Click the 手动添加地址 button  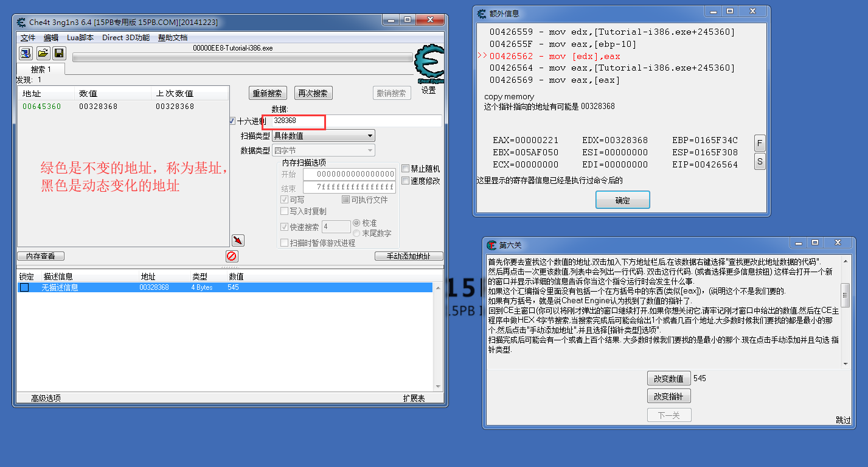[x=409, y=256]
